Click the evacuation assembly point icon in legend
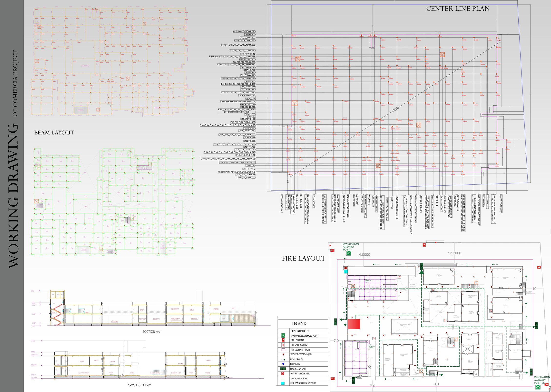The height and width of the screenshot is (392, 551). click(x=283, y=336)
